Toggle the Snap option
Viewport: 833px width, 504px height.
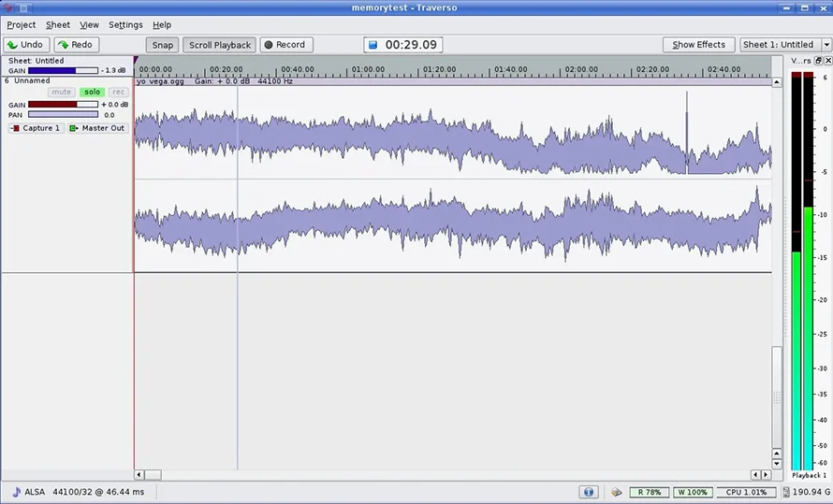click(x=163, y=45)
